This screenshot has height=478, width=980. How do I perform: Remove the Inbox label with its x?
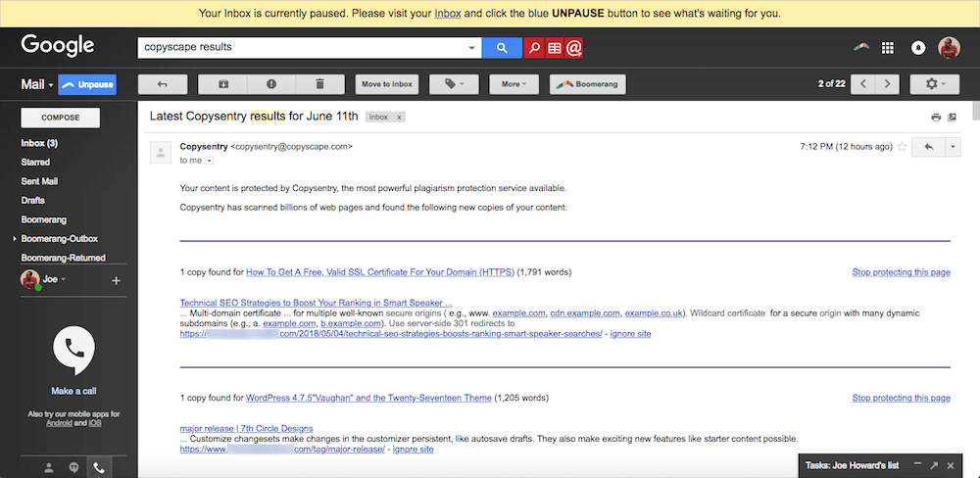tap(399, 117)
